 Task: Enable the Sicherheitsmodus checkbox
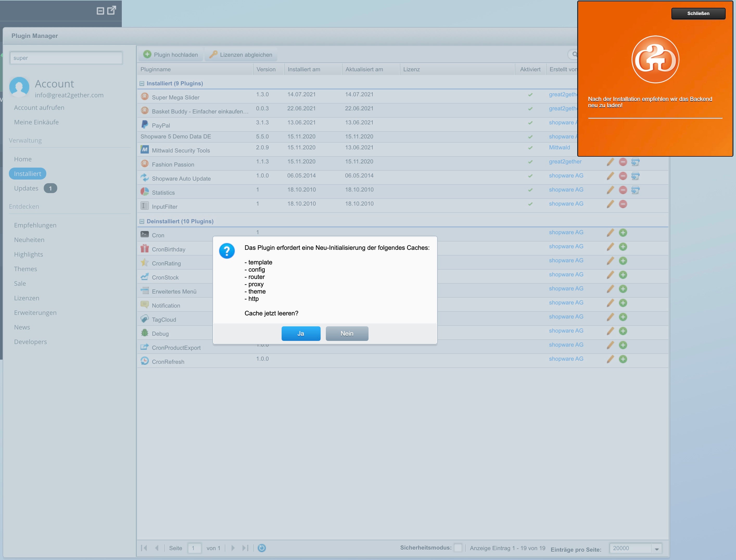[x=458, y=548]
